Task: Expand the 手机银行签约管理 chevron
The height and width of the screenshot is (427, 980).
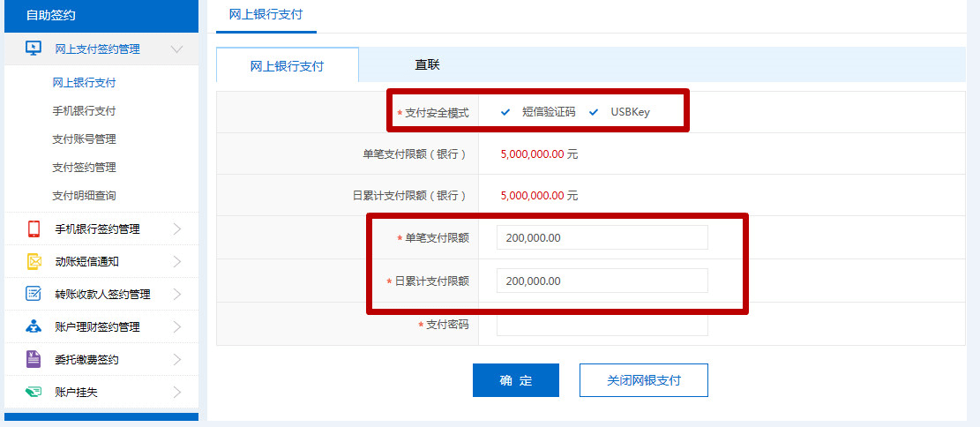Action: (177, 229)
